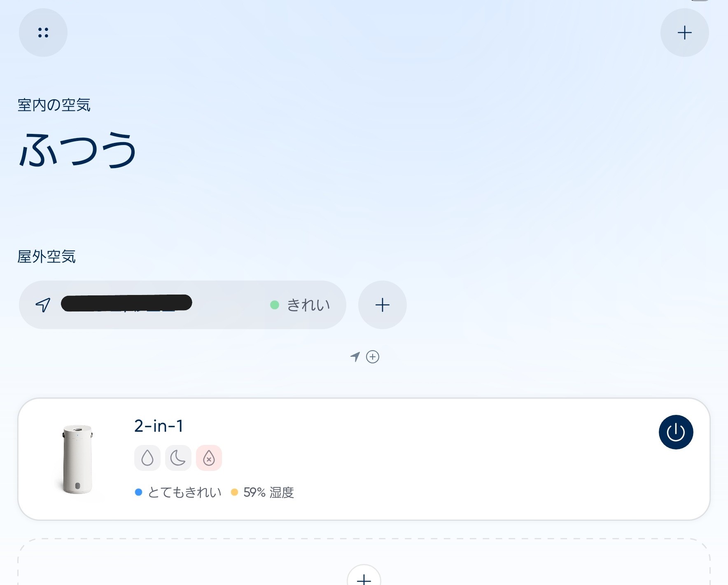Tap the large ふつう indoor air status
The width and height of the screenshot is (728, 585).
pos(77,150)
